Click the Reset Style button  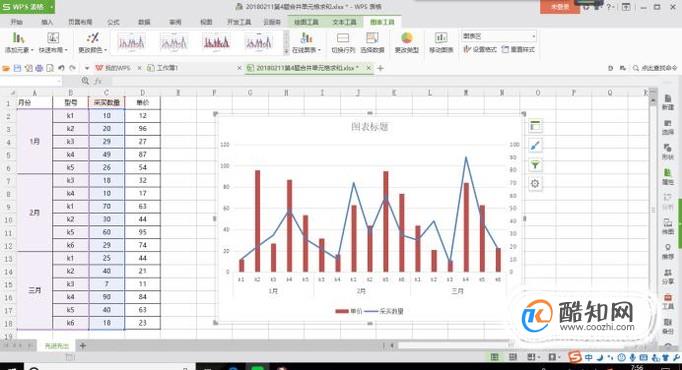[518, 50]
